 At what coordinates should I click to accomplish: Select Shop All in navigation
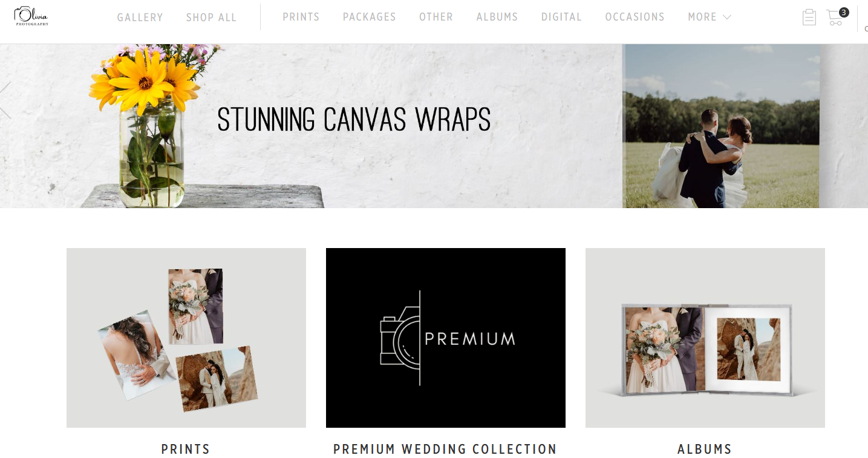211,18
